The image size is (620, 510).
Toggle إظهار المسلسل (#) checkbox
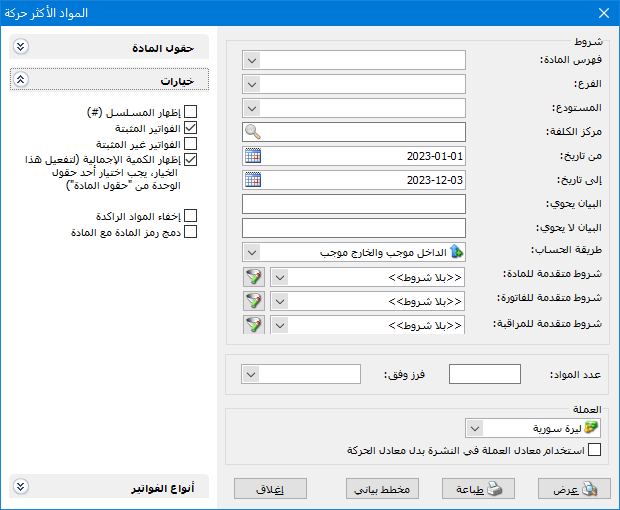(191, 112)
